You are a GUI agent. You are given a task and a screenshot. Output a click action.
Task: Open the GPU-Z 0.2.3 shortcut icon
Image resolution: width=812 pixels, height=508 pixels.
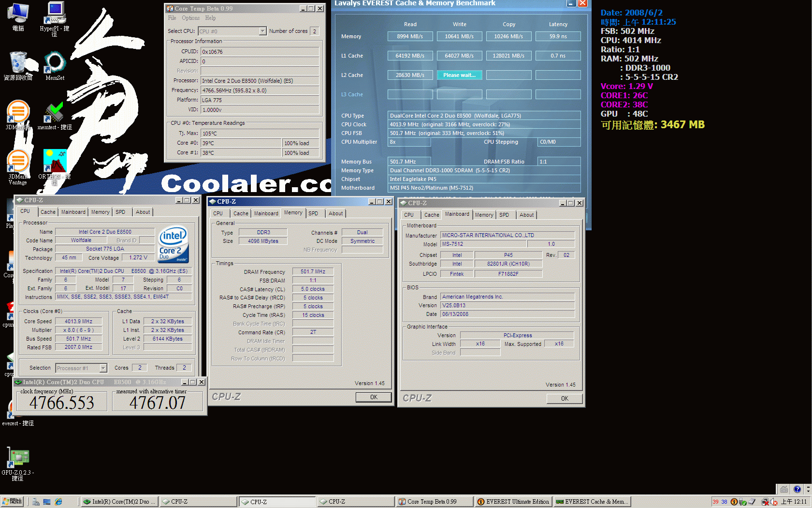(x=18, y=464)
